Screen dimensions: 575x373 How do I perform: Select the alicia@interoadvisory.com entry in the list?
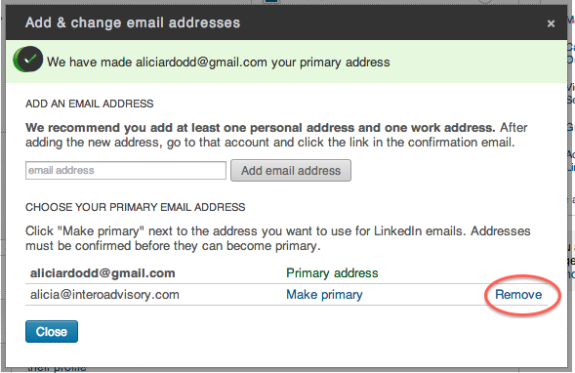click(105, 295)
